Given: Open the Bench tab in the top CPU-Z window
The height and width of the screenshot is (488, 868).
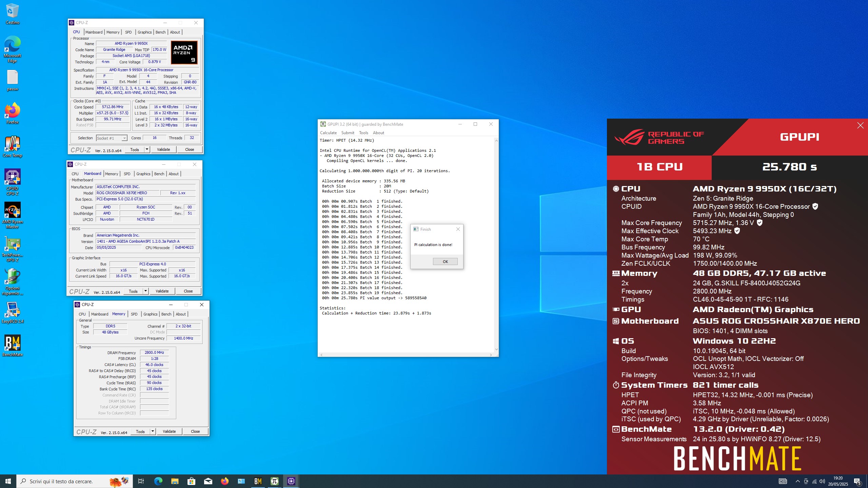Looking at the screenshot, I should pos(161,32).
